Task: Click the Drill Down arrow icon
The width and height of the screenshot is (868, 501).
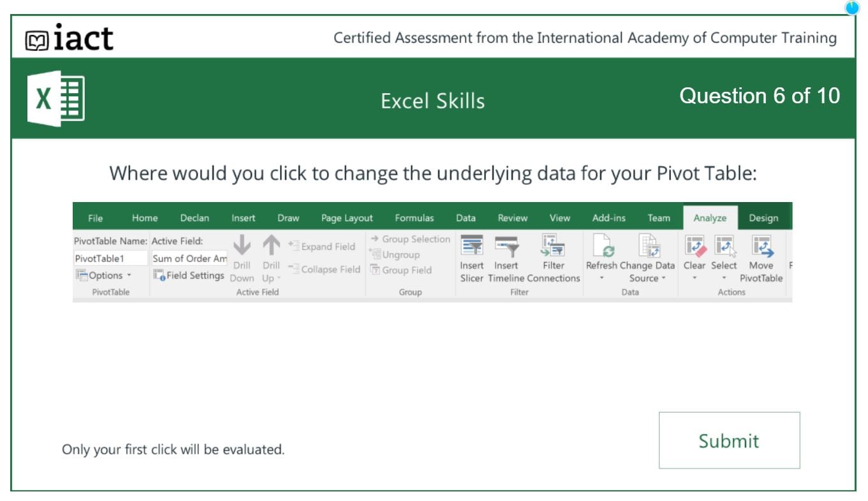Action: (242, 245)
